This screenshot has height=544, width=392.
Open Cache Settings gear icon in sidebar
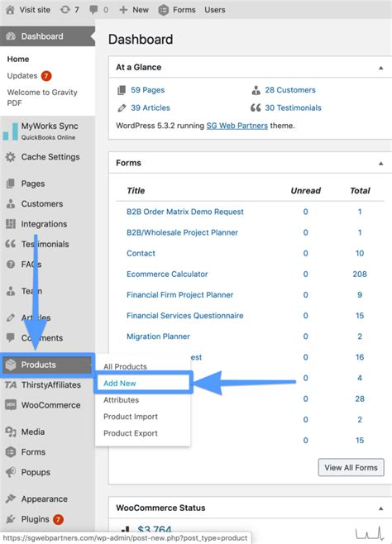[x=11, y=157]
